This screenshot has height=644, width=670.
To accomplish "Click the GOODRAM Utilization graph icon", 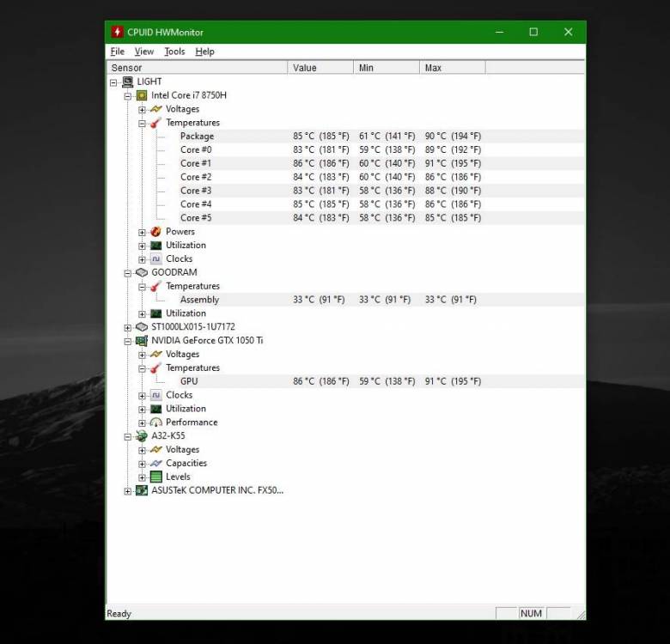I will coord(156,313).
